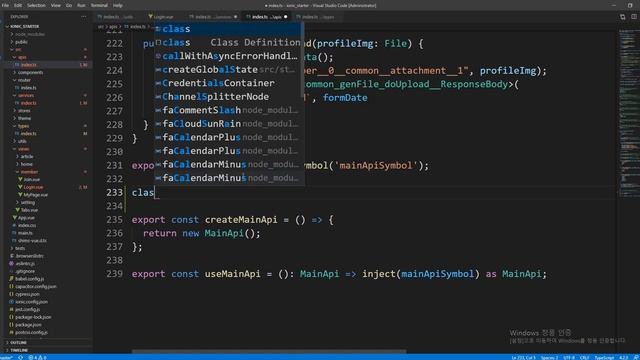Open the Go menu
The width and height of the screenshot is (640, 360).
point(69,5)
